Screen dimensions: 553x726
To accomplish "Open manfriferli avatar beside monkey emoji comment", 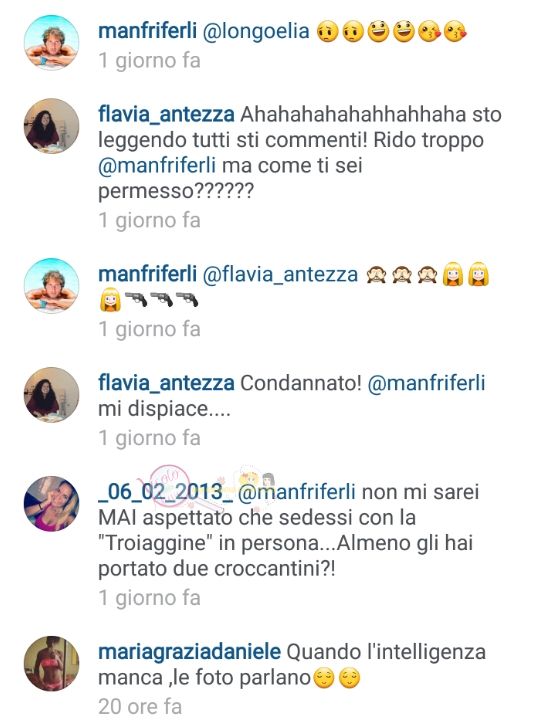I will pos(51,286).
